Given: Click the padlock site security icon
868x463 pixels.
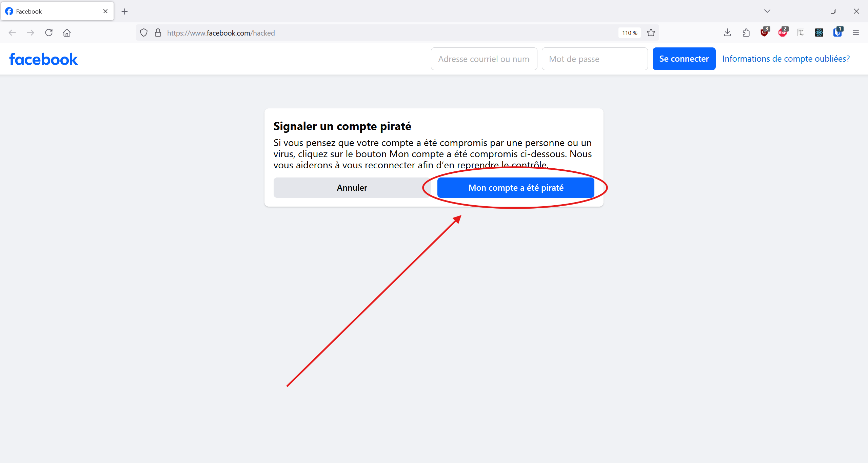Looking at the screenshot, I should pos(158,33).
